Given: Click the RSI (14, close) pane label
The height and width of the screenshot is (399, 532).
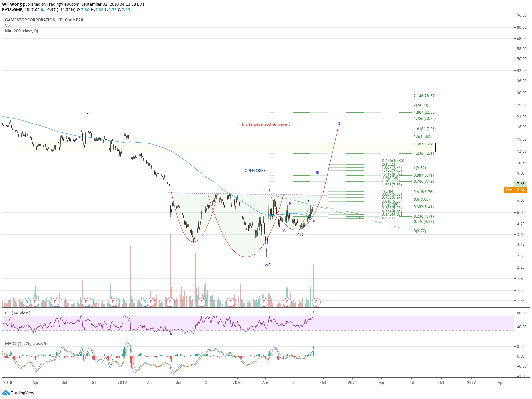Looking at the screenshot, I should [x=18, y=313].
